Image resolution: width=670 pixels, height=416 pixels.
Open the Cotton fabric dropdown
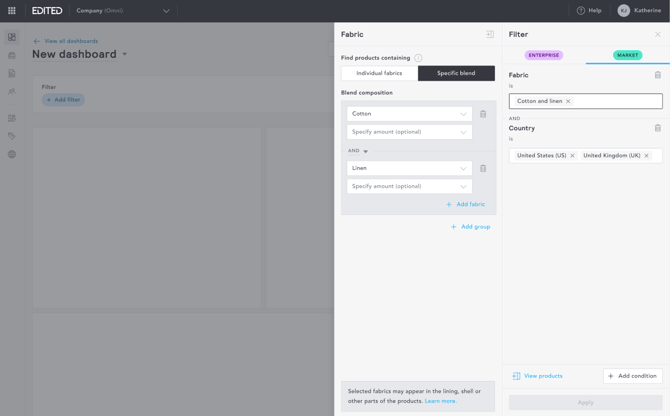click(409, 114)
